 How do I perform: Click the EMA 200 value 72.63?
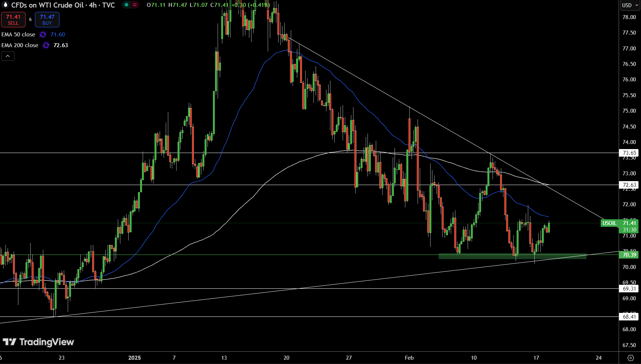tap(61, 45)
